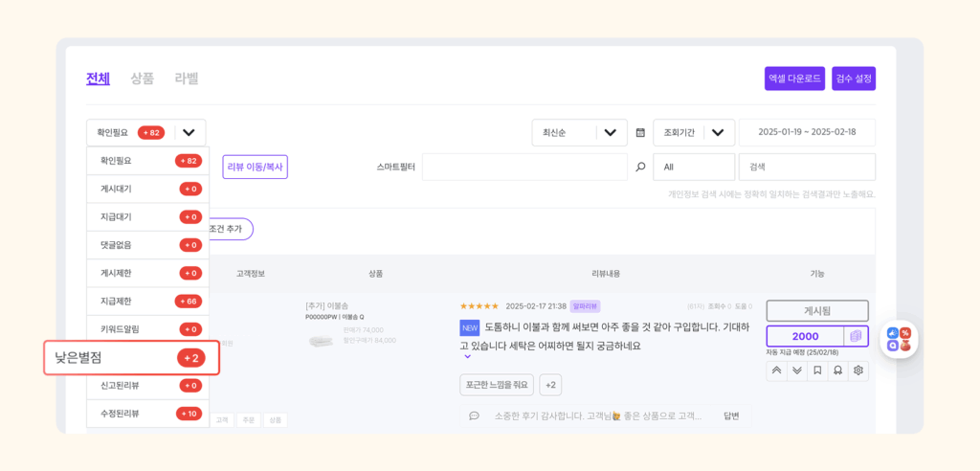Click the 이불솜 product thumbnail image

pyautogui.click(x=323, y=340)
